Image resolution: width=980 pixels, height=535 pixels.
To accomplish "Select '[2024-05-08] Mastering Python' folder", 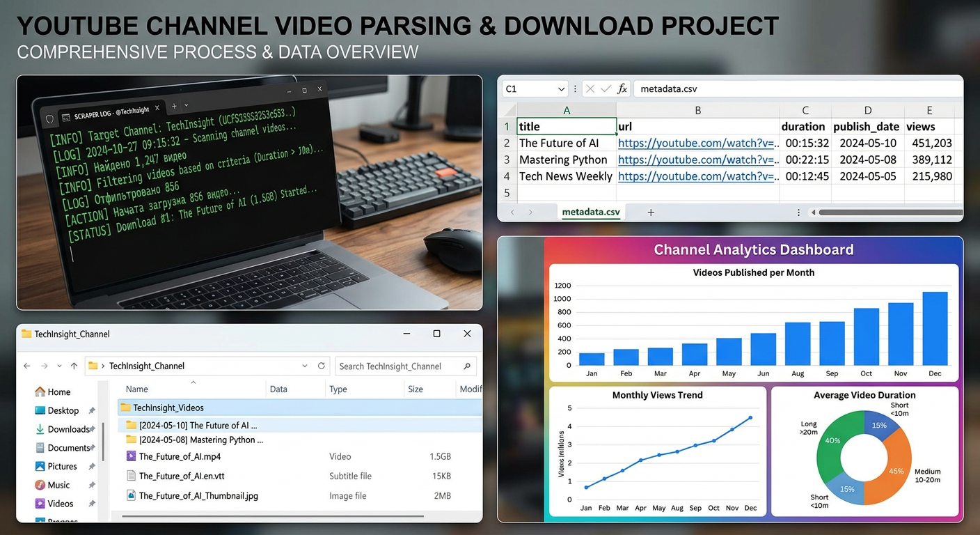I will (299, 440).
